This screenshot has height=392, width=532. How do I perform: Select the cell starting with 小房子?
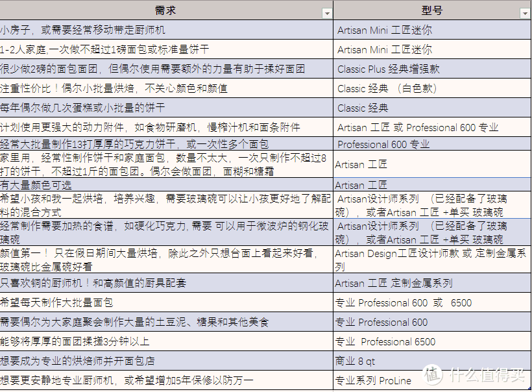click(x=166, y=30)
